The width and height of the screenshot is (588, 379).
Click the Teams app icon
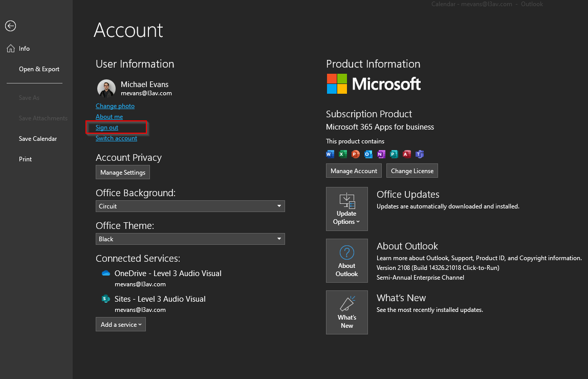(x=420, y=154)
